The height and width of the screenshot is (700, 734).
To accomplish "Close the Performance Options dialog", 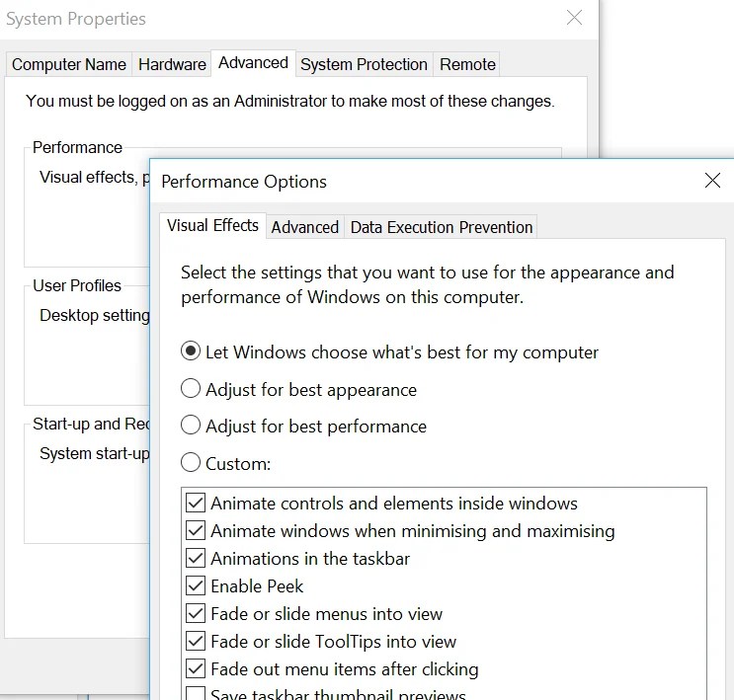I will (x=712, y=181).
